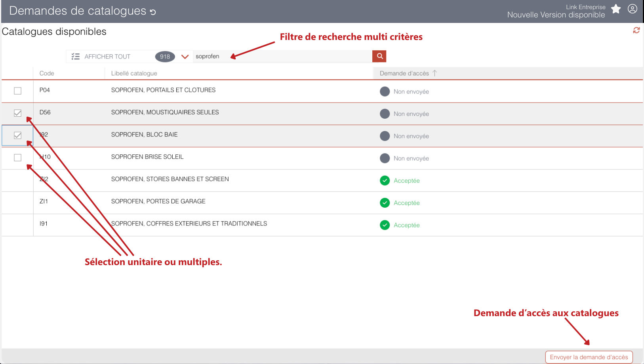
Task: Click Non envoyée status in D56 row
Action: pyautogui.click(x=411, y=114)
